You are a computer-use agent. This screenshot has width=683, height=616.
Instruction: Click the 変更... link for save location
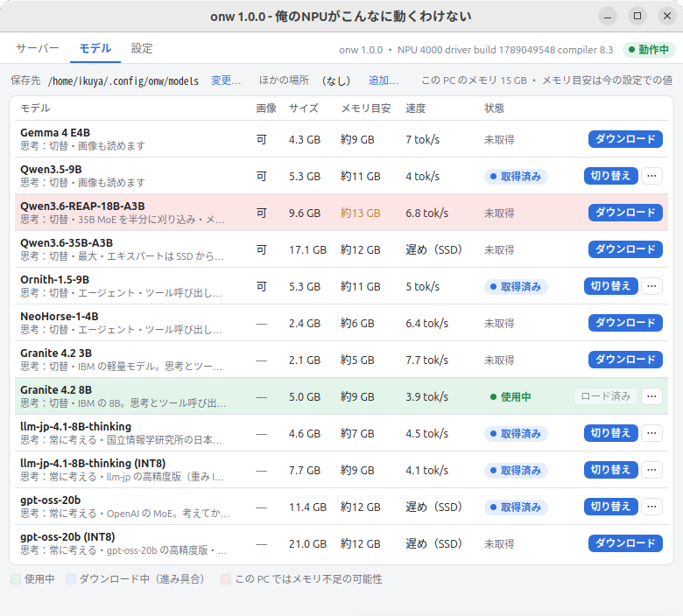point(226,80)
